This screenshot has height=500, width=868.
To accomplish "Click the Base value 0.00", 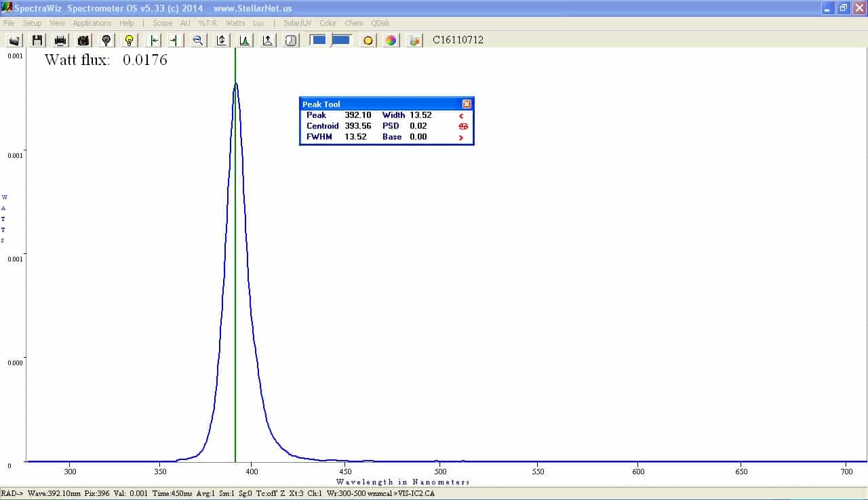I will tap(418, 137).
